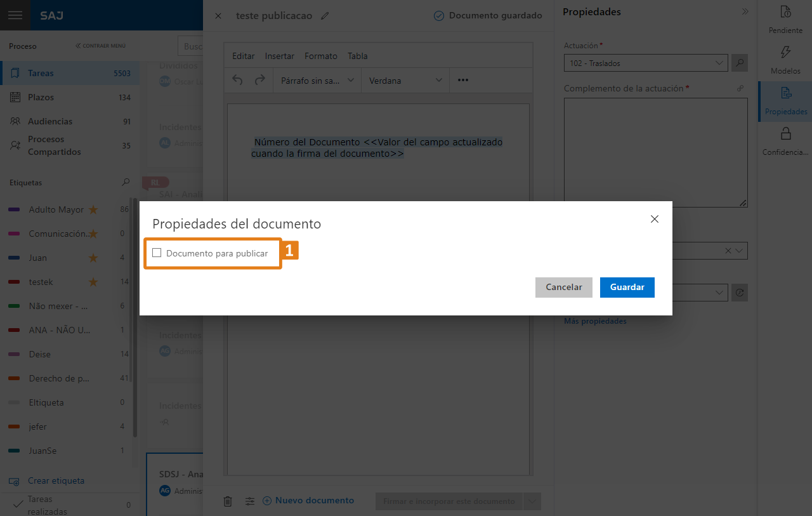This screenshot has width=812, height=516.
Task: Open the Editar menu
Action: 244,56
